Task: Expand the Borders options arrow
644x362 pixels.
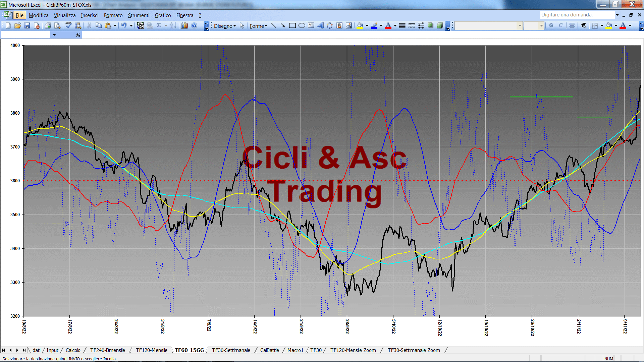Action: point(602,25)
